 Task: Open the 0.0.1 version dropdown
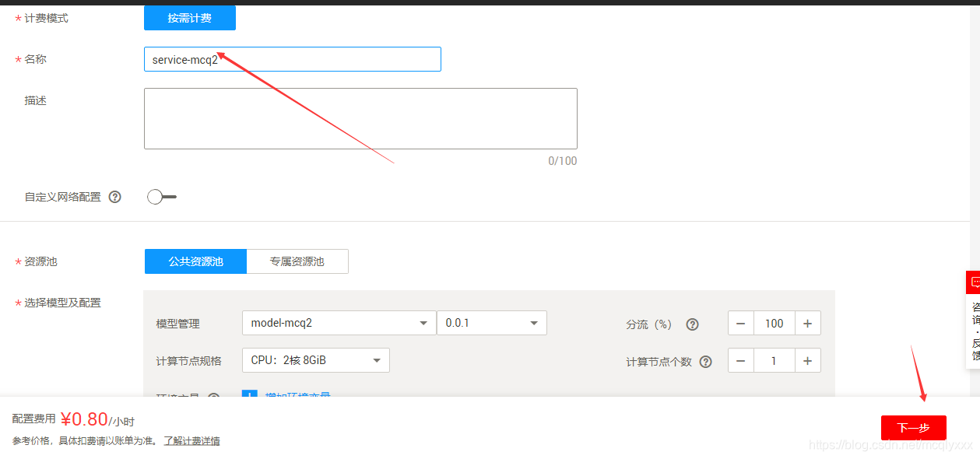(492, 323)
